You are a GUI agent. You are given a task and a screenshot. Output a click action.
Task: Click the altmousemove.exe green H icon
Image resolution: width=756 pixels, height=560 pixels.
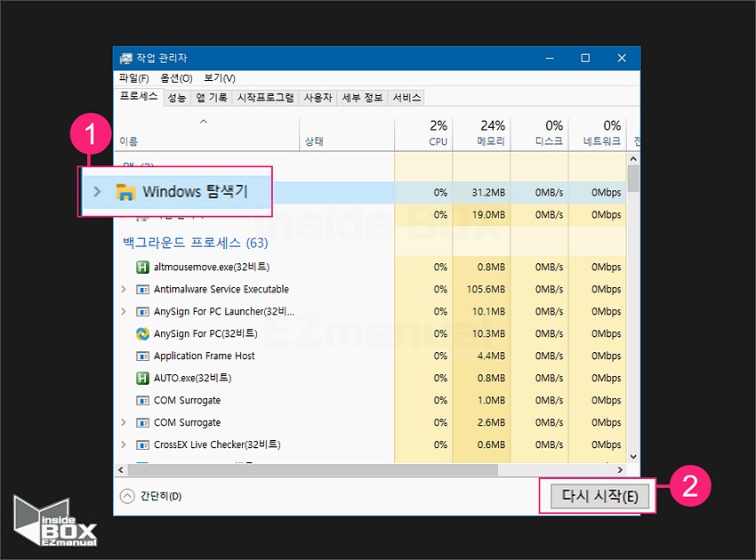[142, 267]
